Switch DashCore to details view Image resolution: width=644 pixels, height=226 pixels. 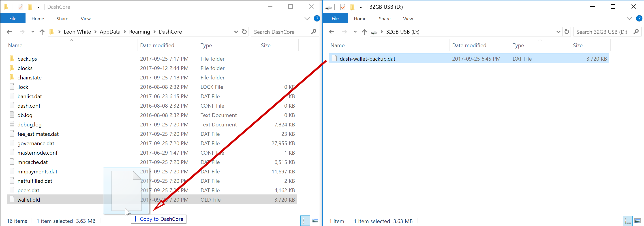tap(306, 221)
